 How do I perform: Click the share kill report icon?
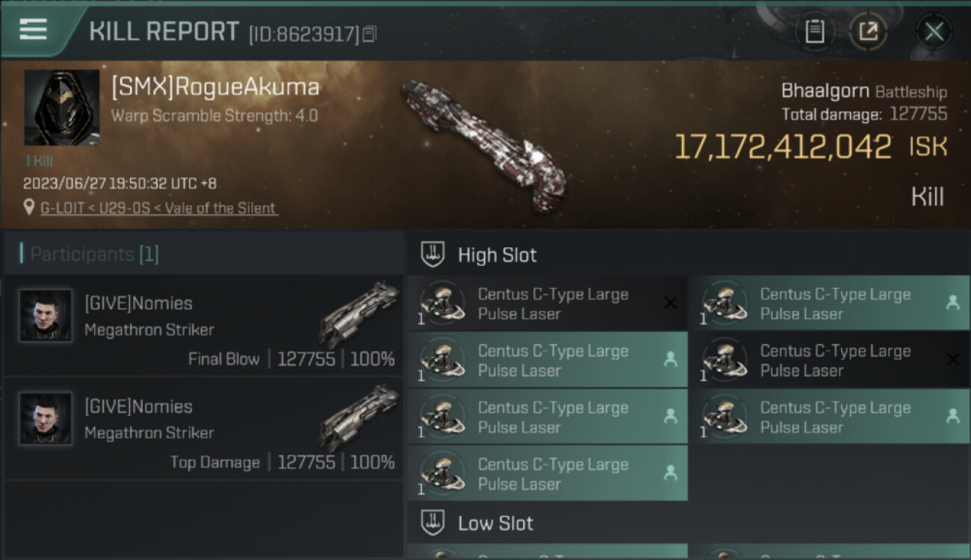pos(868,31)
